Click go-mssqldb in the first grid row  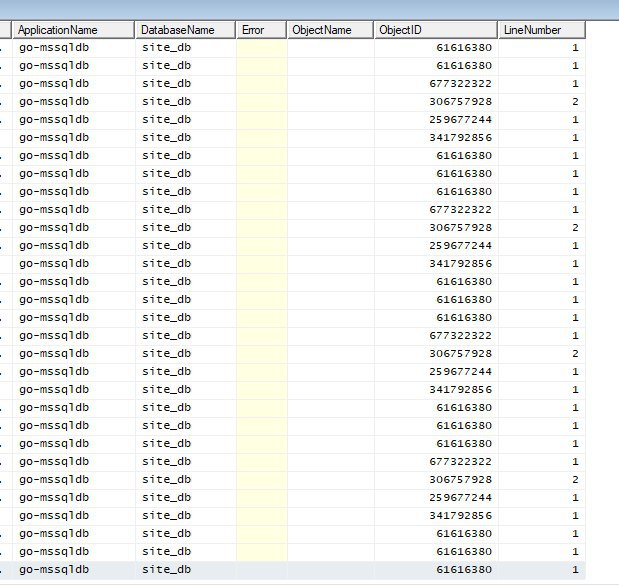(54, 48)
